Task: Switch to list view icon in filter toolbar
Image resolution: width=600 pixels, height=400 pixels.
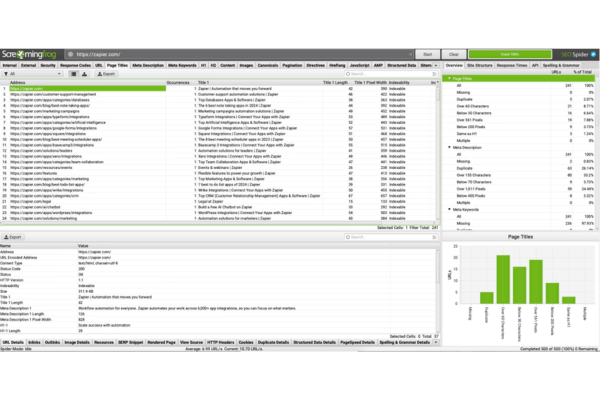Action: click(74, 74)
